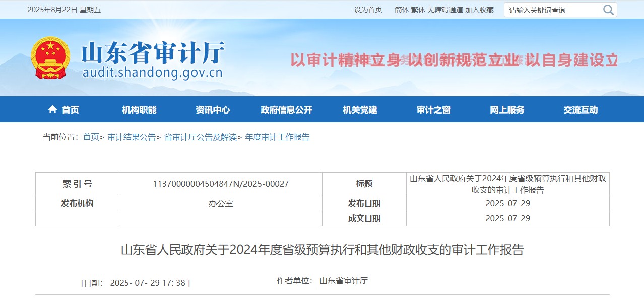Click the date stamp 2025-07-29 17:38
The height and width of the screenshot is (307, 644).
coord(136,283)
